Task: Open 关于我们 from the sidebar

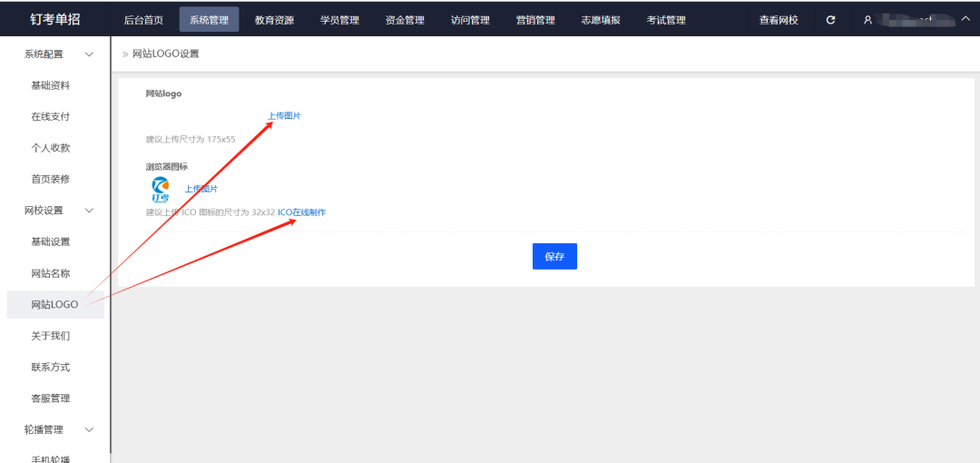Action: [x=51, y=336]
